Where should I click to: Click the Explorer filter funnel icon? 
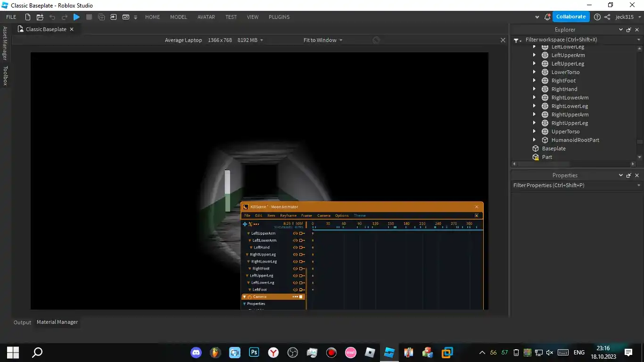(517, 40)
